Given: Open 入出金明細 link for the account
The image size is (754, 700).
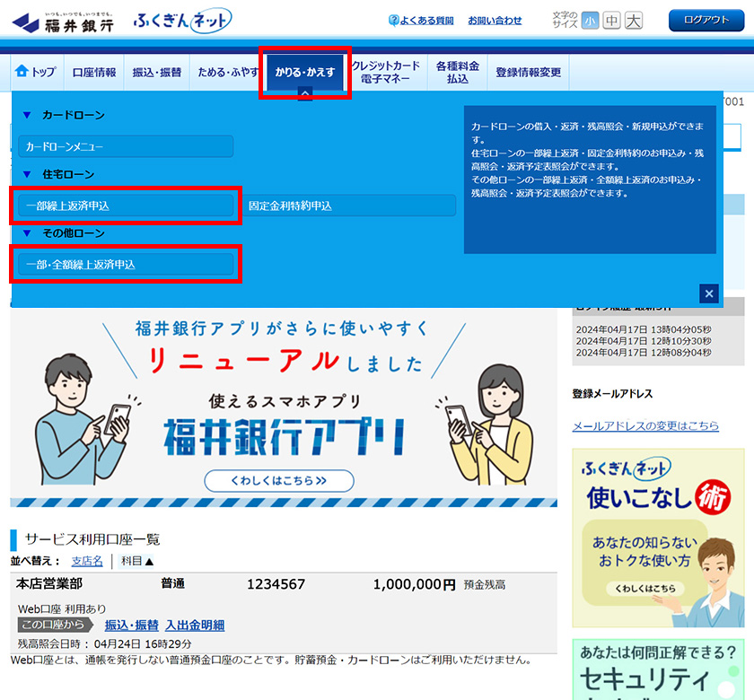Looking at the screenshot, I should pos(195,625).
